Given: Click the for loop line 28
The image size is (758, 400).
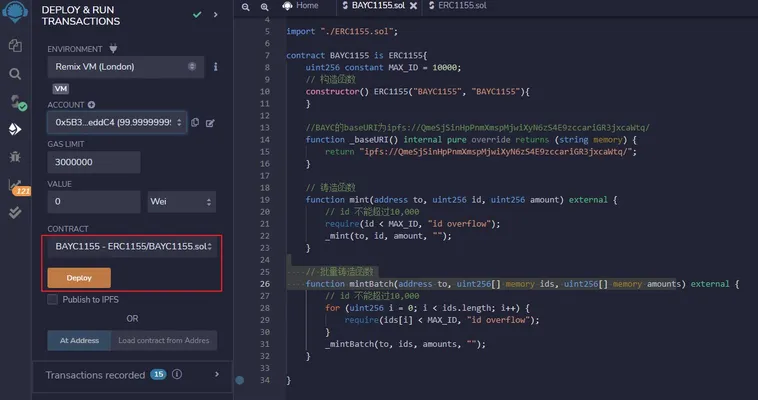Looking at the screenshot, I should (427, 308).
